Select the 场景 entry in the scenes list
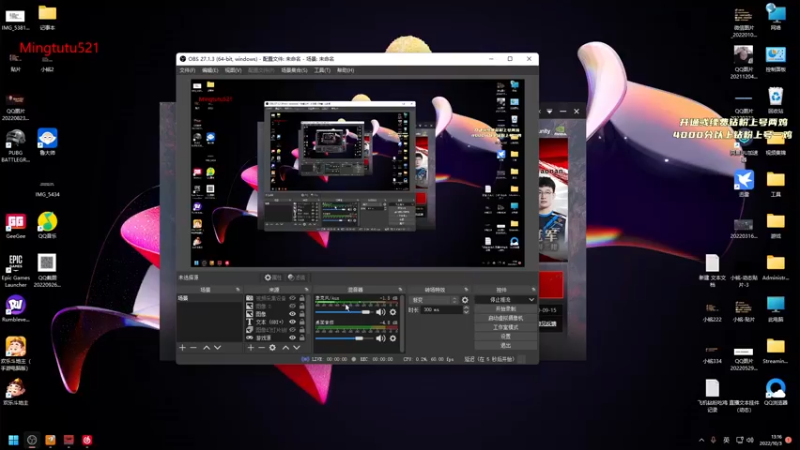This screenshot has height=450, width=800. 209,298
